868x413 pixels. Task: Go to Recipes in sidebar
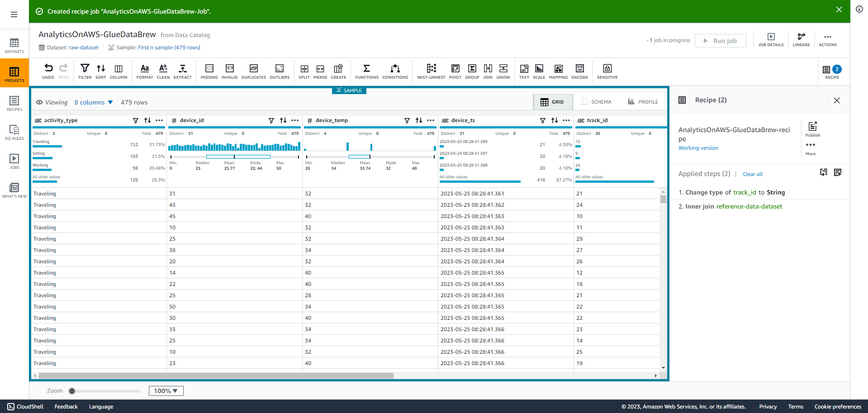pos(14,104)
